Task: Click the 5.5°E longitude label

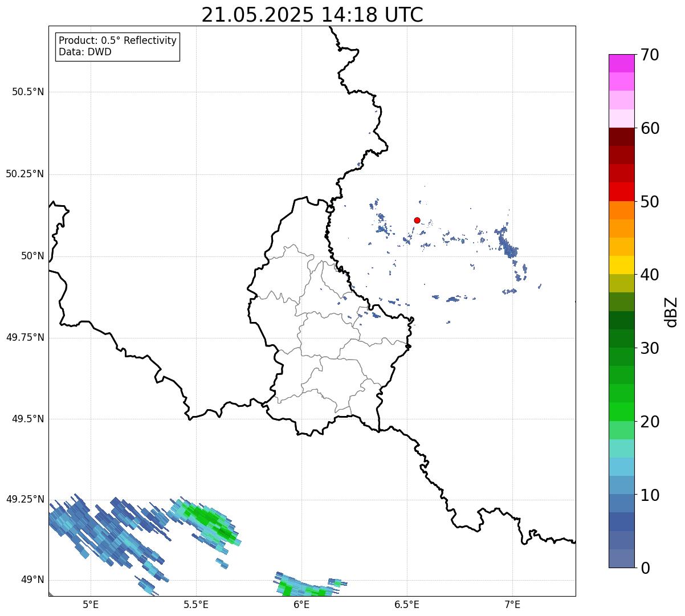Action: pyautogui.click(x=196, y=605)
